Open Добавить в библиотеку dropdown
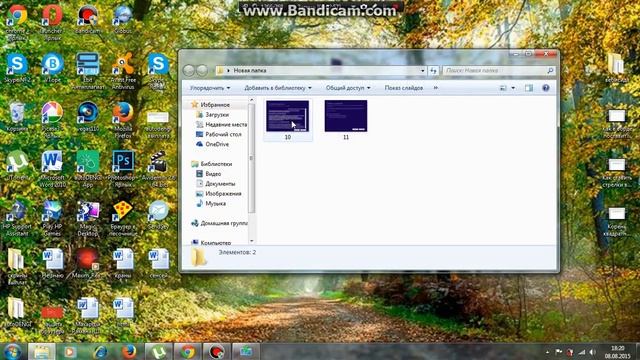Screen dimensions: 640x360 (x=278, y=88)
